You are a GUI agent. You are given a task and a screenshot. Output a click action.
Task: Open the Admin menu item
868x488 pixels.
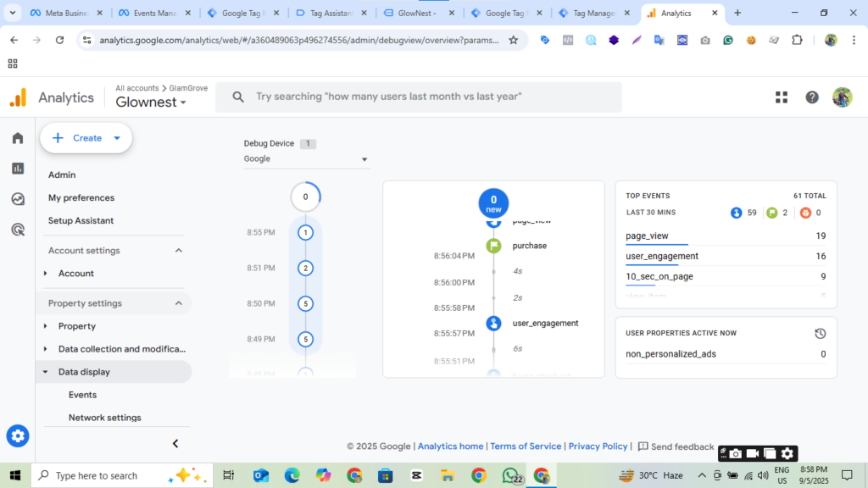pos(62,175)
